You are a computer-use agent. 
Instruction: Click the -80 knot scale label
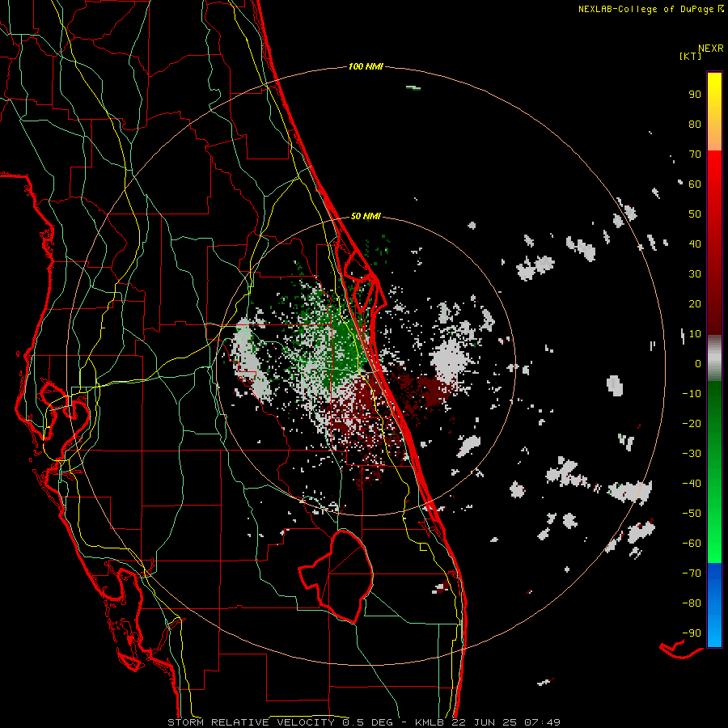click(x=692, y=603)
